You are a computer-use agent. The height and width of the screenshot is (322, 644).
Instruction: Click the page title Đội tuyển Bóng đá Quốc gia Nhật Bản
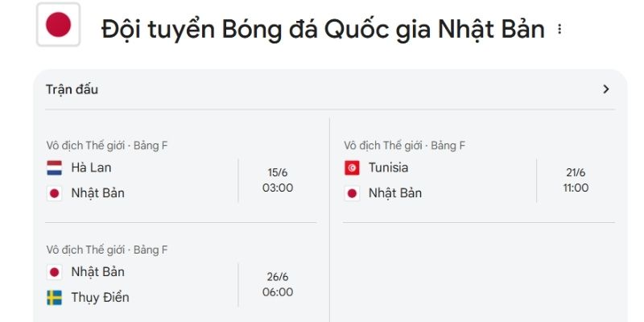[x=323, y=30]
